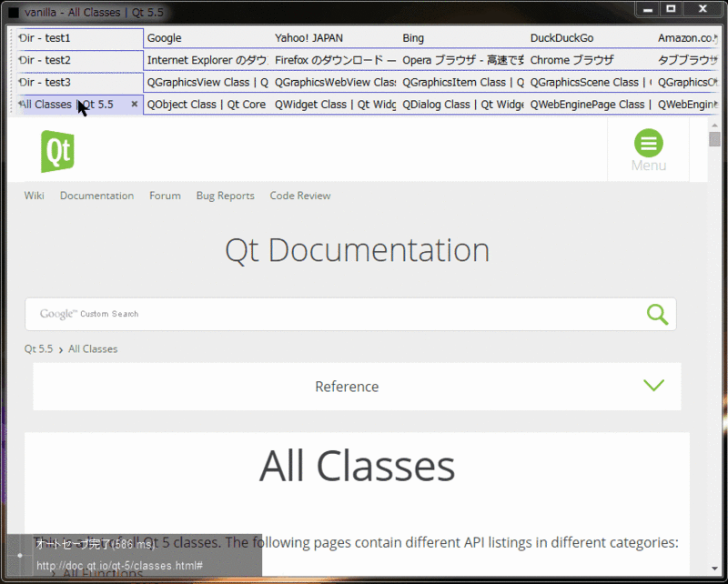Collapse the Dir - test1 tab group
This screenshot has height=584, width=728.
coord(20,38)
